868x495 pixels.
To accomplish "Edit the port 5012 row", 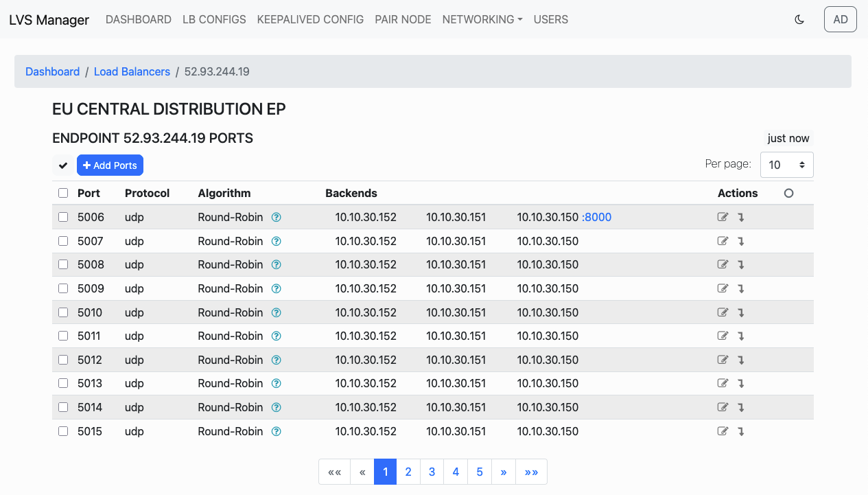I will [723, 360].
